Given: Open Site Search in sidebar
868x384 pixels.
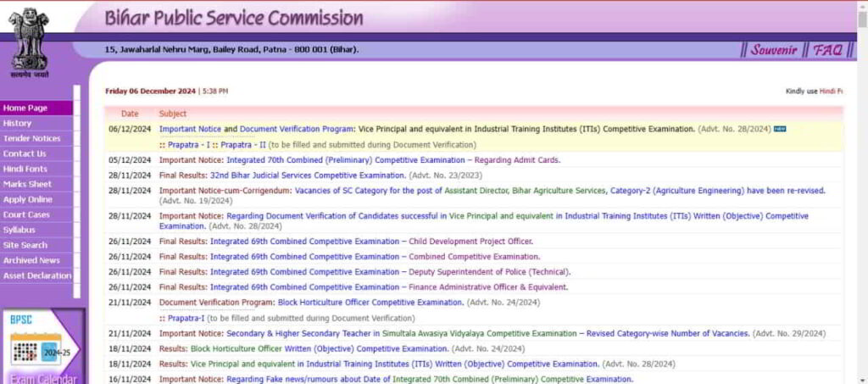Looking at the screenshot, I should coord(36,245).
